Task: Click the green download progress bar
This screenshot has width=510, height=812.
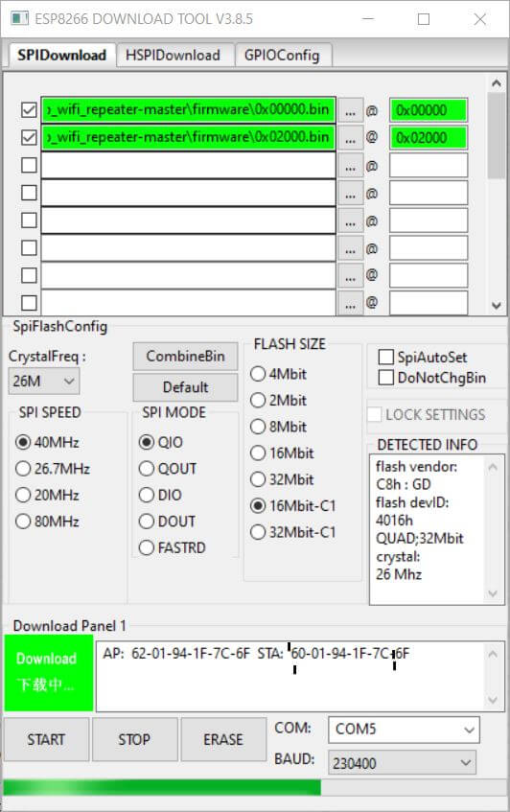Action: (x=162, y=788)
